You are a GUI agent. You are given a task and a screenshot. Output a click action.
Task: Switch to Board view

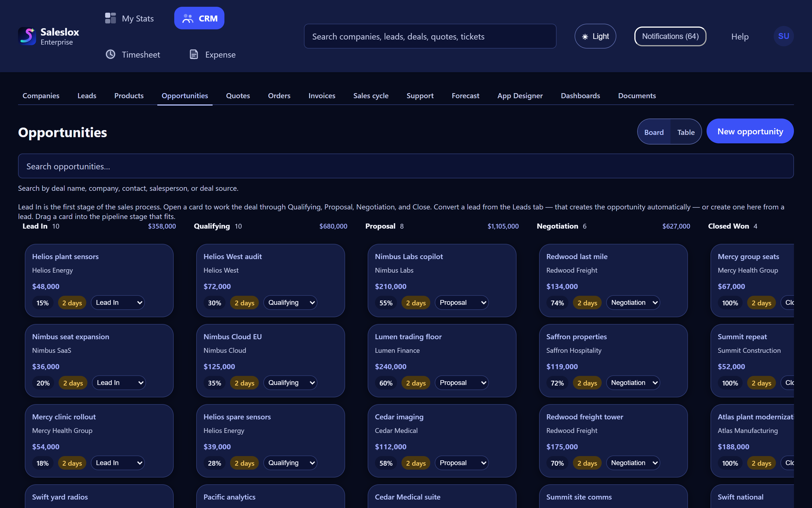point(654,132)
